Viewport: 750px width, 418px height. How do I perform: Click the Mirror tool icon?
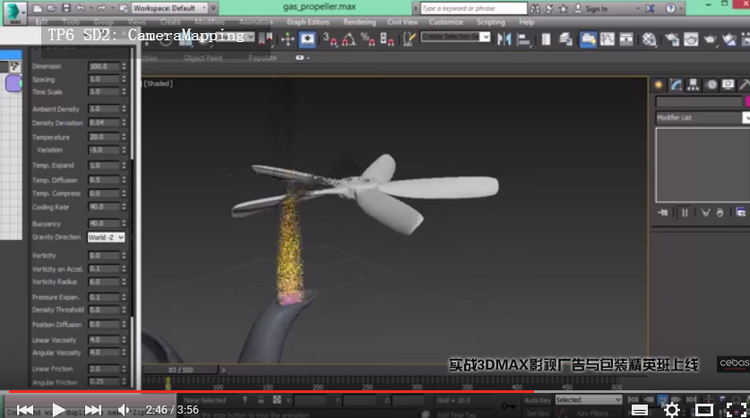tap(504, 39)
